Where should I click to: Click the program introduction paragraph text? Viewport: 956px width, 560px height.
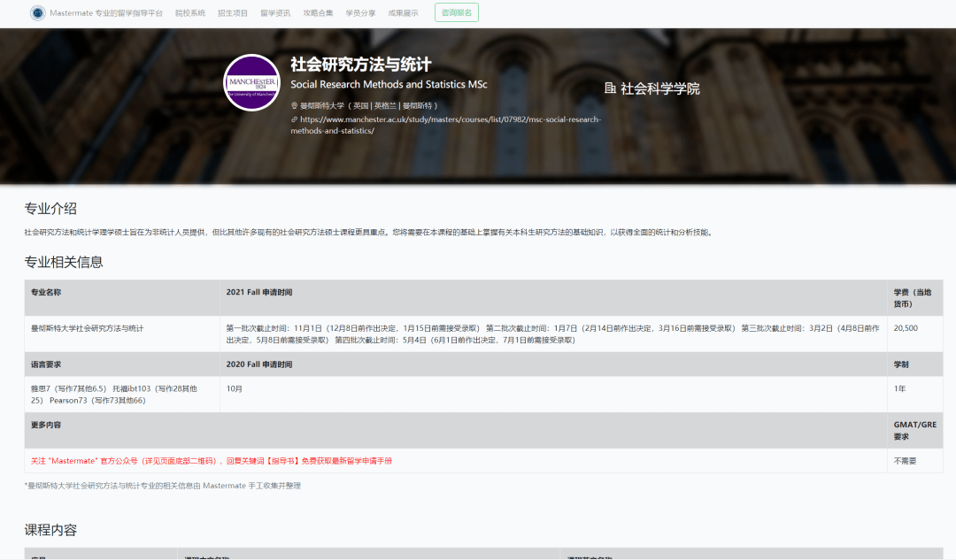(x=369, y=232)
